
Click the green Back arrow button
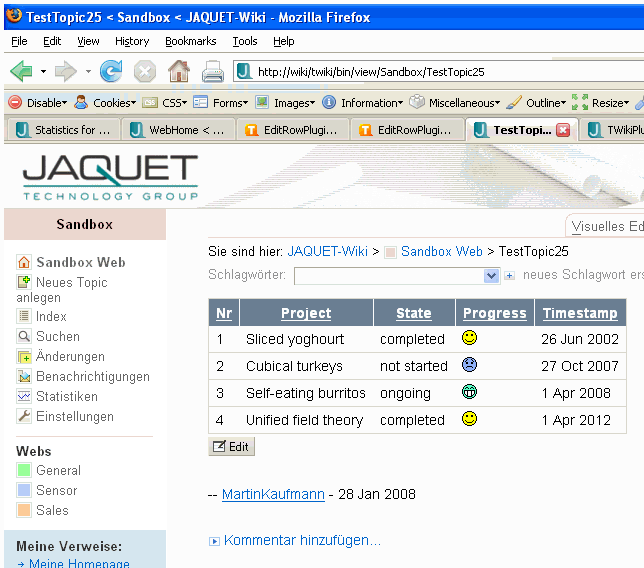click(x=21, y=71)
